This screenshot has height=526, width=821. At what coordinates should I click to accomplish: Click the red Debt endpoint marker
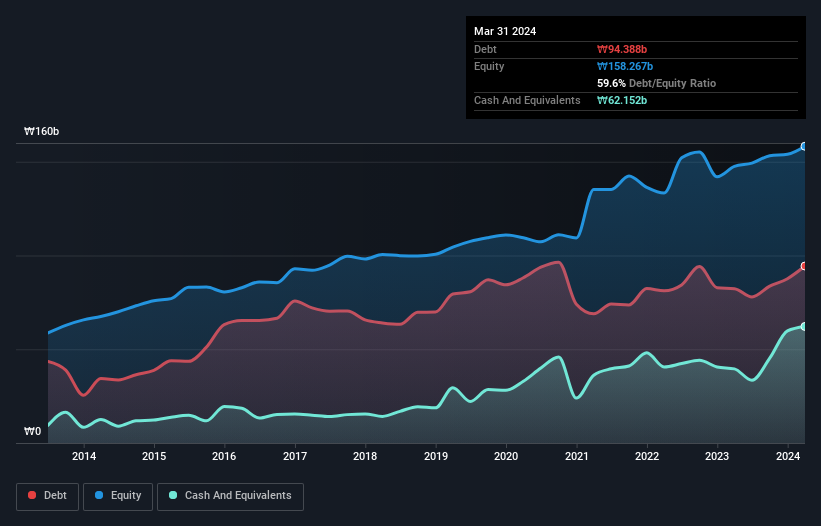(x=804, y=266)
